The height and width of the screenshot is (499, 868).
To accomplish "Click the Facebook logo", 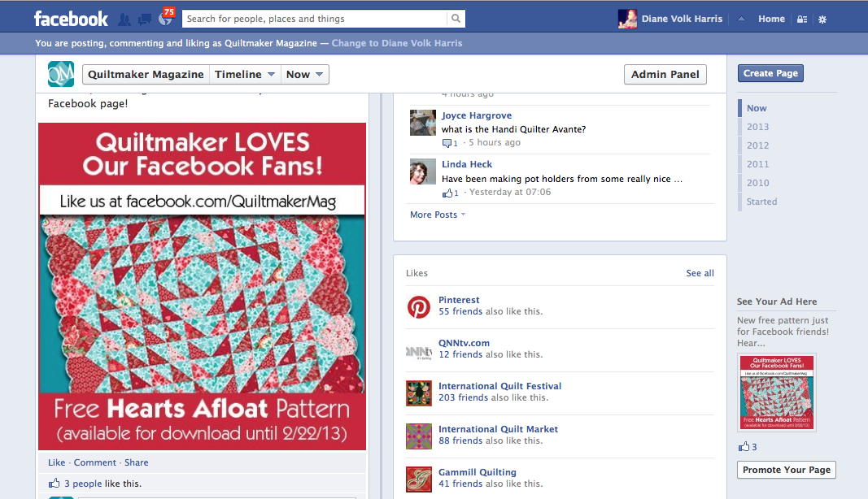I will [71, 19].
